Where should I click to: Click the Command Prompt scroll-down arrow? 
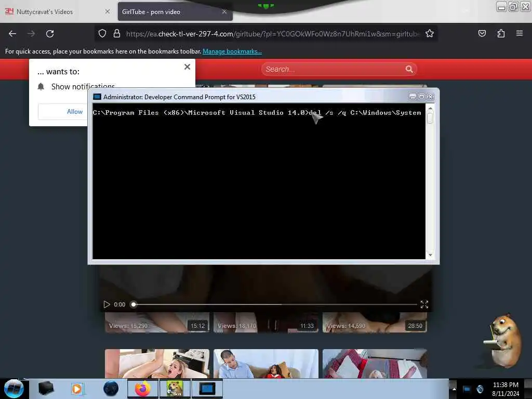(x=430, y=255)
